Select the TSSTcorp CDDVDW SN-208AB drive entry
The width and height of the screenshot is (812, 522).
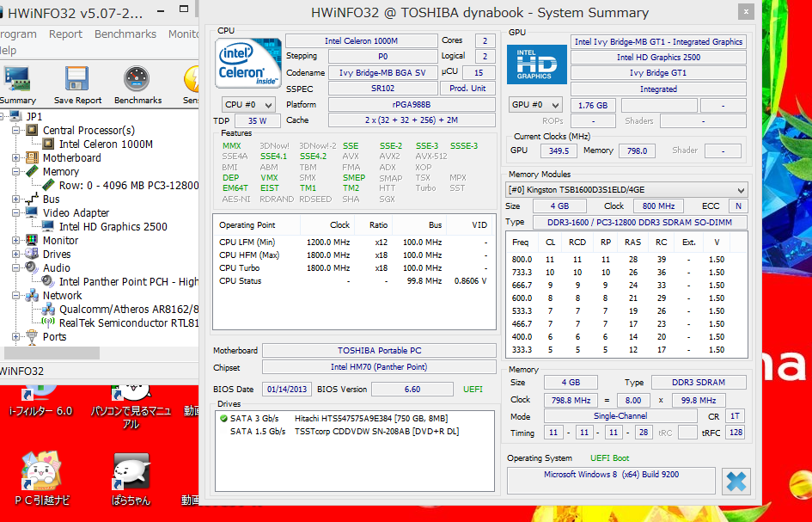point(376,432)
